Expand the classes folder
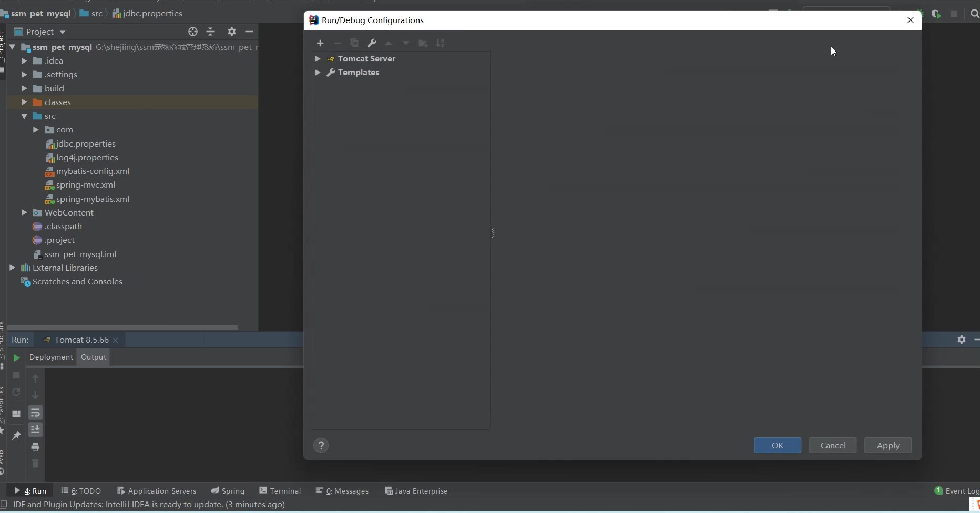 pos(24,102)
